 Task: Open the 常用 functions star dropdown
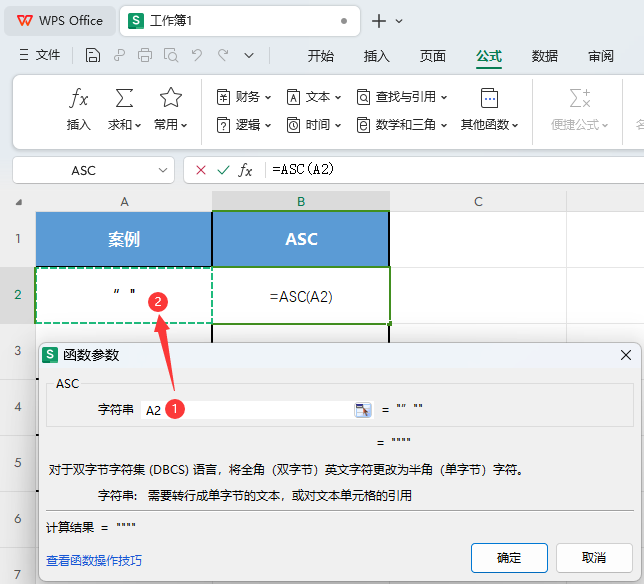[170, 109]
